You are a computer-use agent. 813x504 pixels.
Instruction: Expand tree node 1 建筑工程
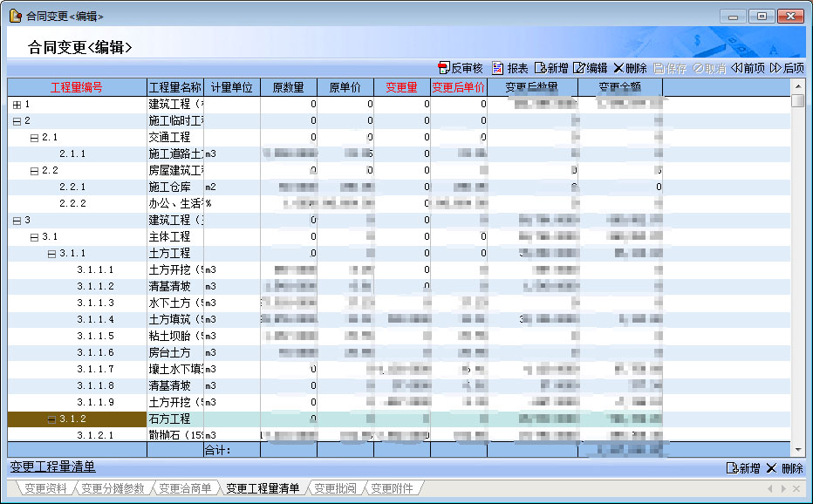pos(17,105)
